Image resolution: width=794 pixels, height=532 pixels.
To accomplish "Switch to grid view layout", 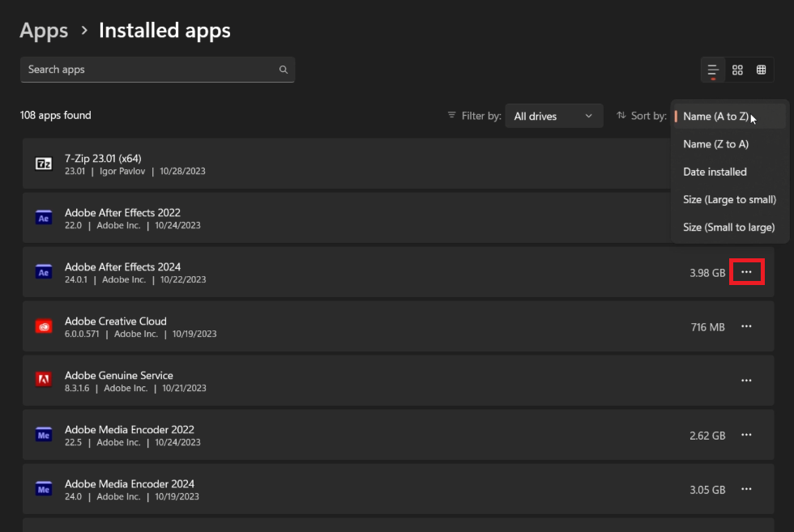I will coord(737,70).
